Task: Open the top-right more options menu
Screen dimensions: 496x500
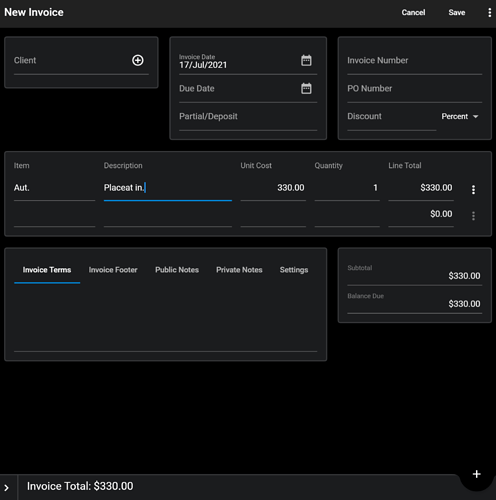Action: [489, 12]
